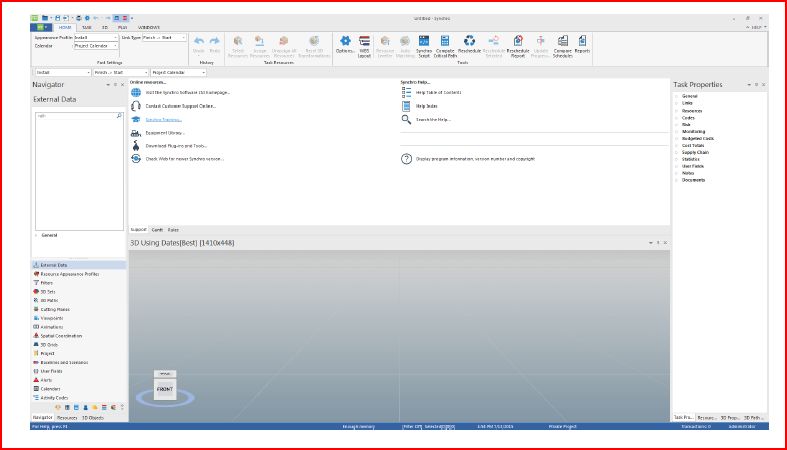787x450 pixels.
Task: Click the External Data search field
Action: (79, 116)
